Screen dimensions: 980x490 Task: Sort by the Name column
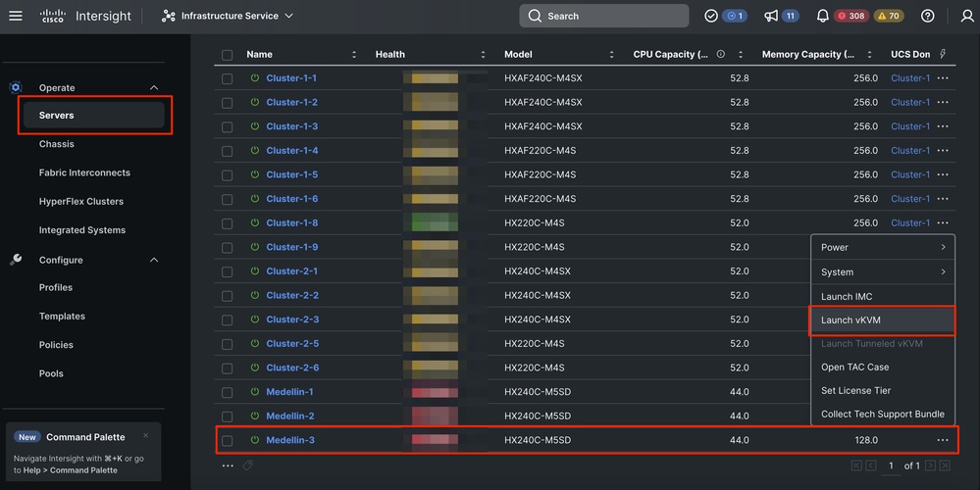tap(354, 55)
